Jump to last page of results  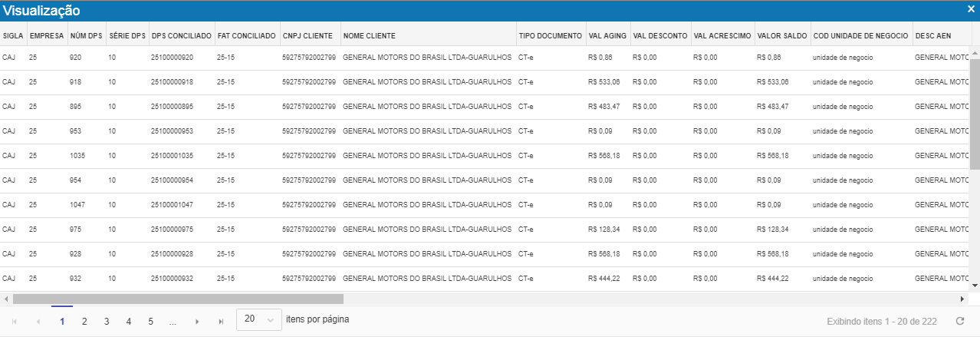[x=221, y=322]
